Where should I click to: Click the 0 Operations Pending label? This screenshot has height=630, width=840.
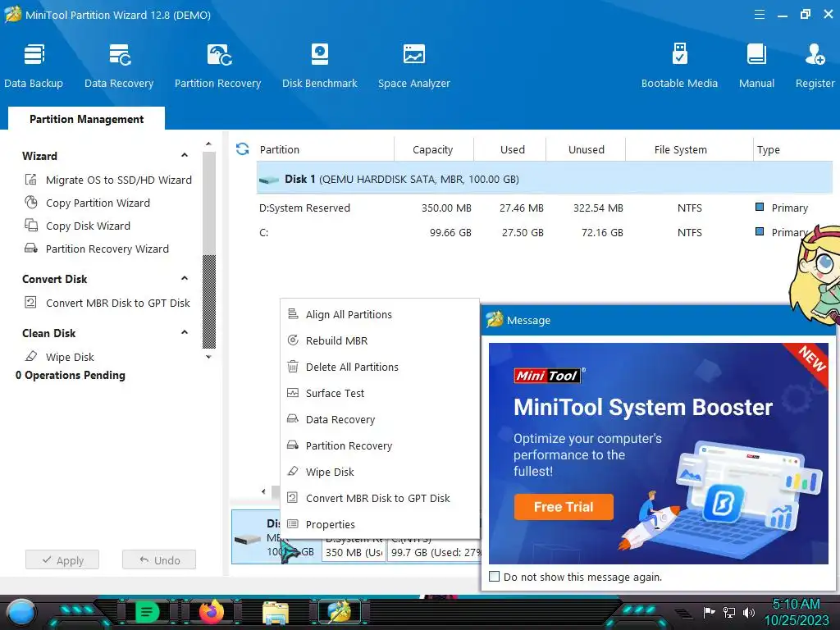click(71, 376)
